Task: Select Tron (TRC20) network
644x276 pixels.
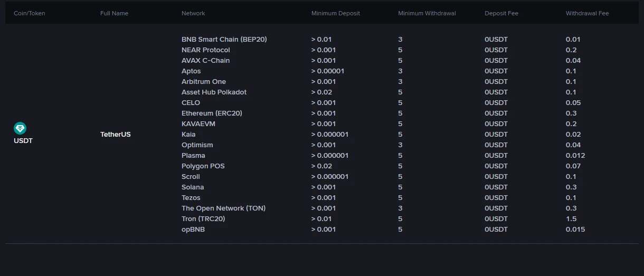Action: (203, 219)
